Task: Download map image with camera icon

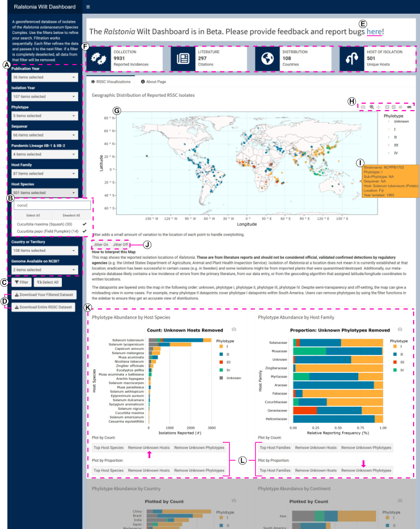Action: pyautogui.click(x=363, y=107)
